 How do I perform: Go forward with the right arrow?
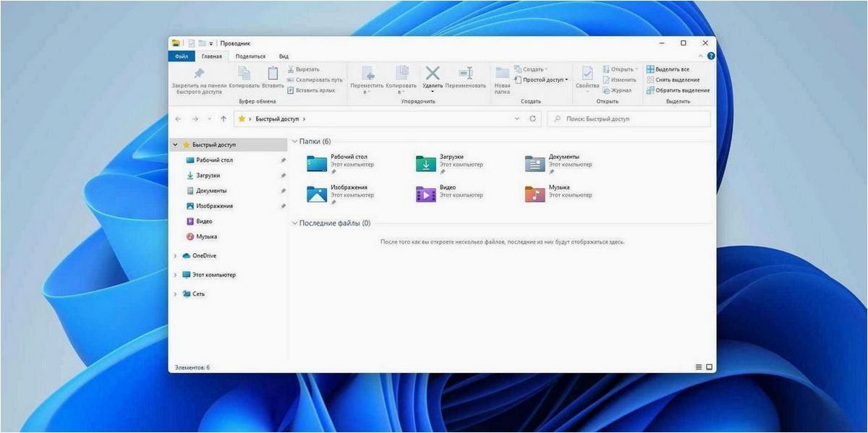pyautogui.click(x=195, y=119)
